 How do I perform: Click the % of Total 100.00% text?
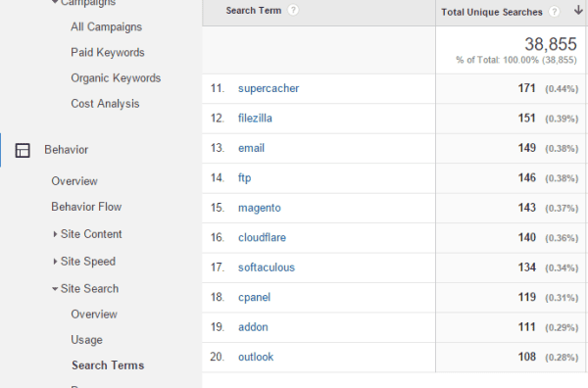click(x=516, y=60)
